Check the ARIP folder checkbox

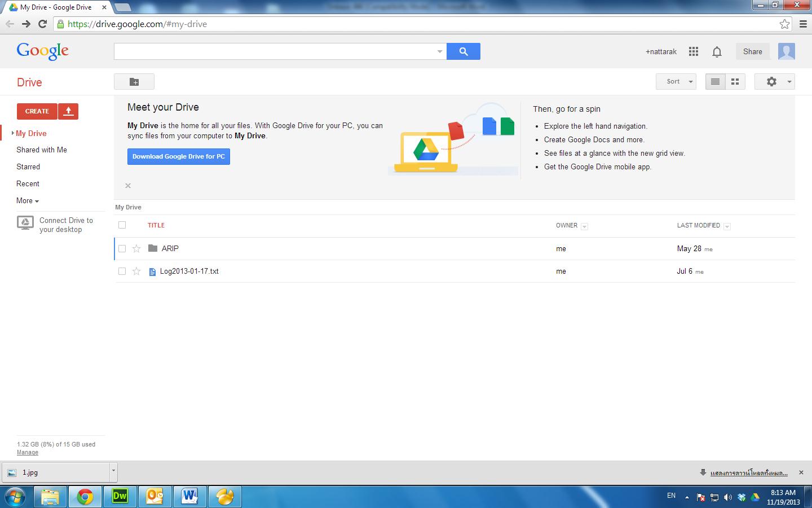pos(122,248)
